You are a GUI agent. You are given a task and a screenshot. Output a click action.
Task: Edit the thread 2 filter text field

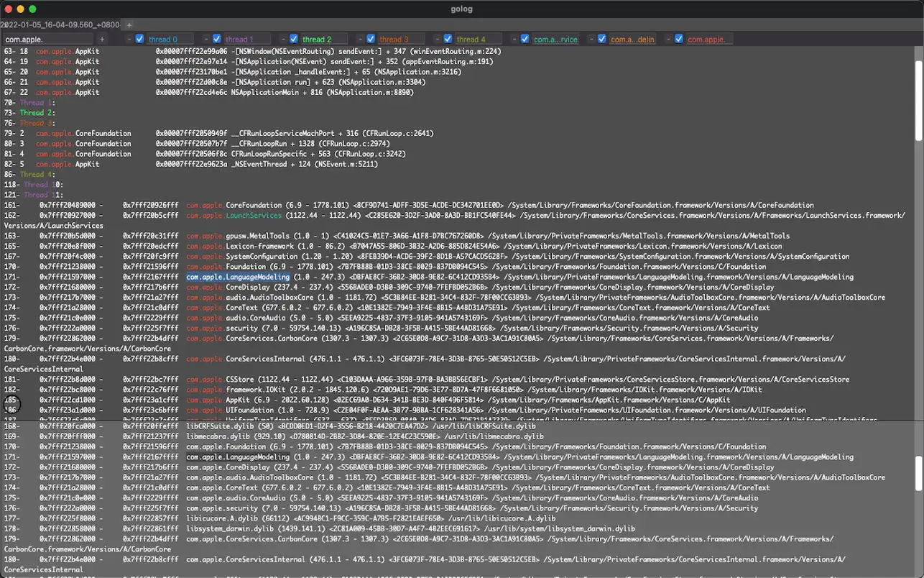click(324, 40)
